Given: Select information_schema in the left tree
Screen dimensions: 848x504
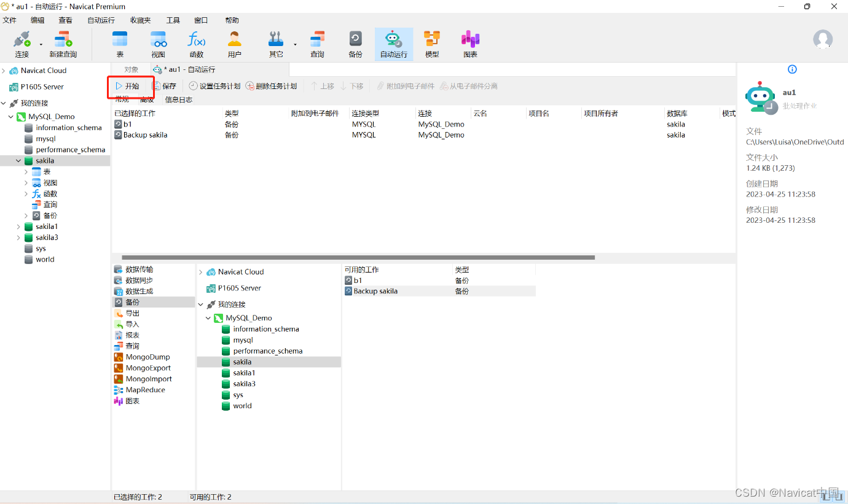Looking at the screenshot, I should pyautogui.click(x=69, y=128).
